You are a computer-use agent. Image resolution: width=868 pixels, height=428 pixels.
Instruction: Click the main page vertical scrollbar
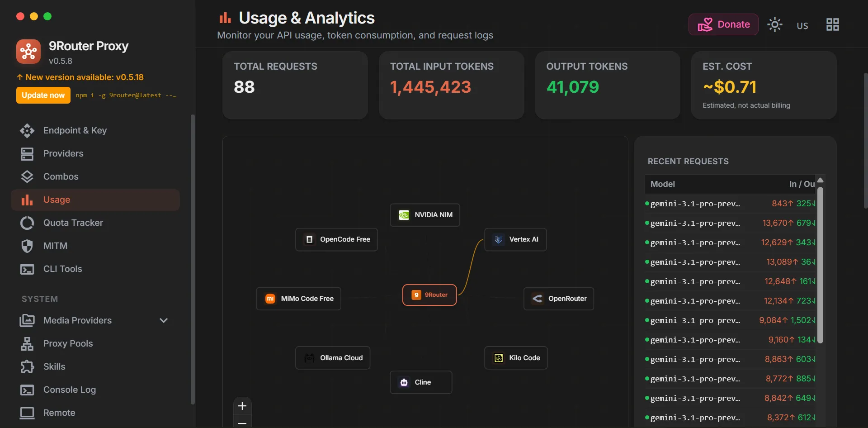coord(866,140)
